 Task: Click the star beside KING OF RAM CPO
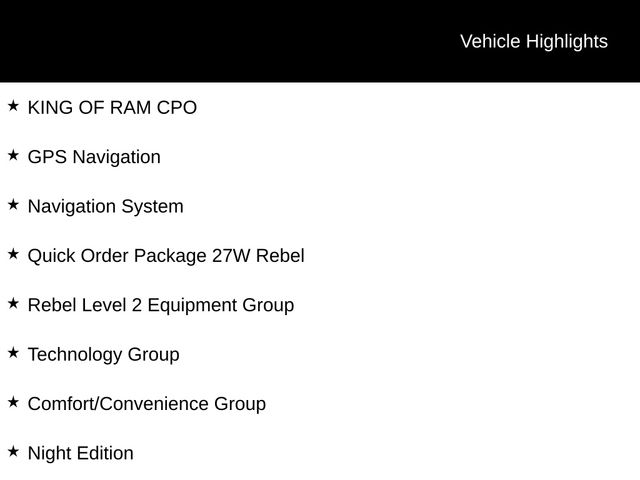coord(13,106)
